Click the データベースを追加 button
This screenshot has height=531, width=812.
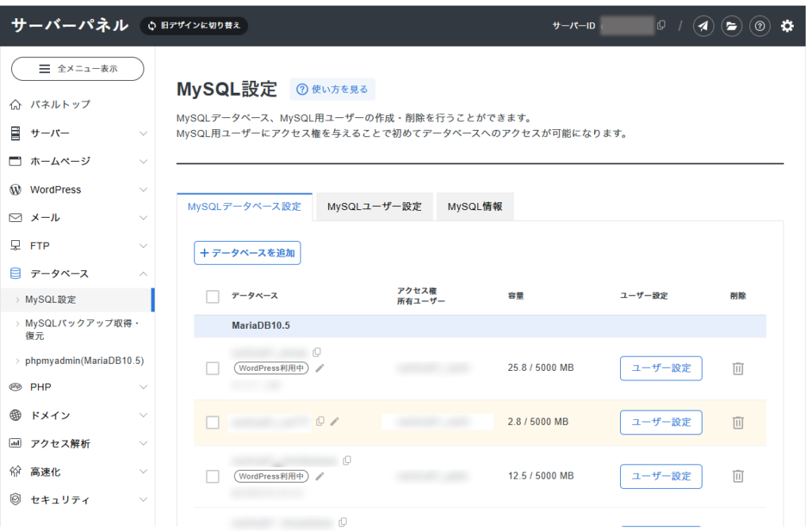pos(247,253)
